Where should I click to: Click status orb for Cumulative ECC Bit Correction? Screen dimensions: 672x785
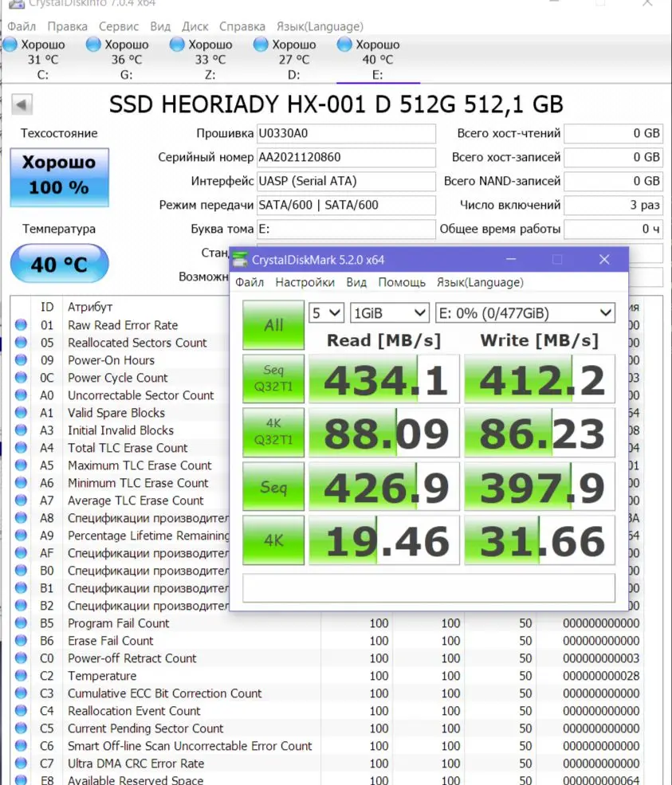pyautogui.click(x=21, y=693)
